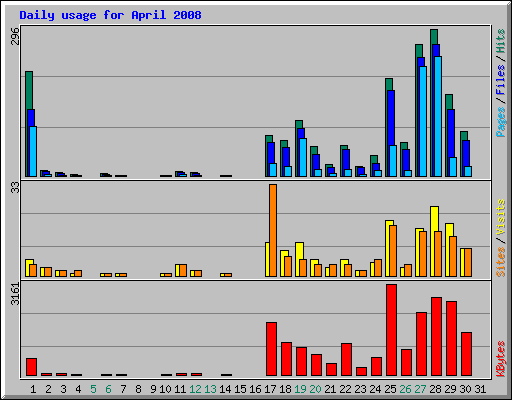Click the 296 hits axis value
Image resolution: width=512 pixels, height=400 pixels.
pos(15,36)
